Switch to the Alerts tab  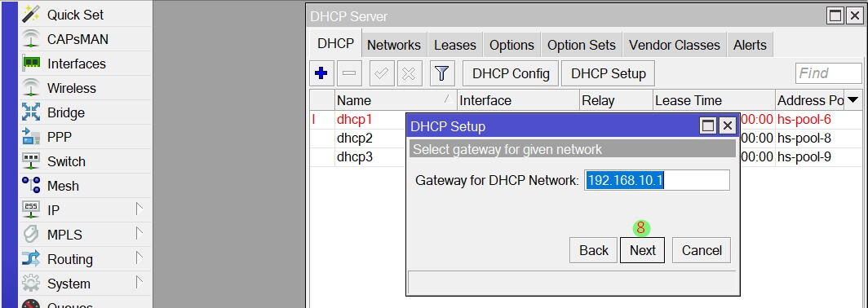750,45
